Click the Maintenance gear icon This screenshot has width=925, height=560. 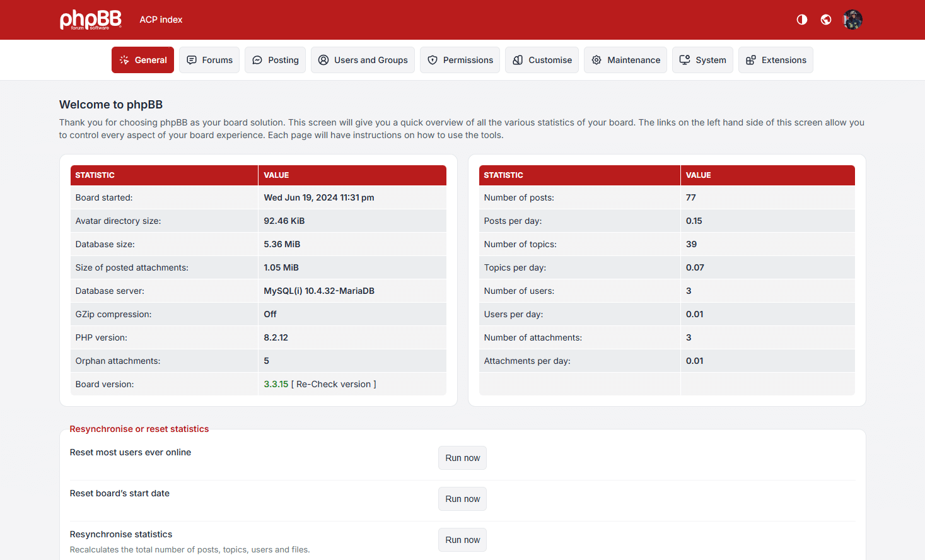[596, 60]
